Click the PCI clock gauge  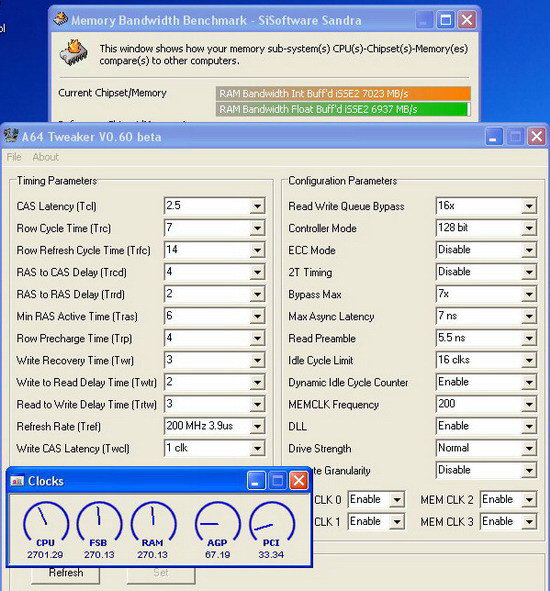click(272, 521)
